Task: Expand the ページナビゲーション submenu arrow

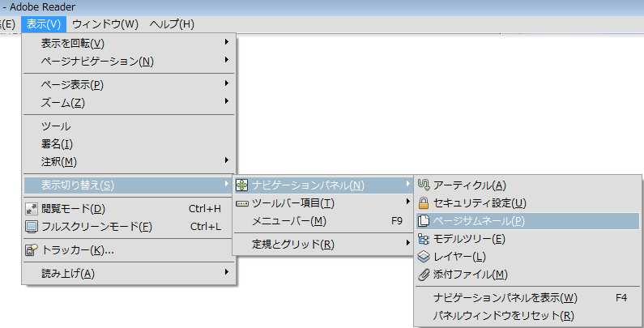Action: click(226, 60)
